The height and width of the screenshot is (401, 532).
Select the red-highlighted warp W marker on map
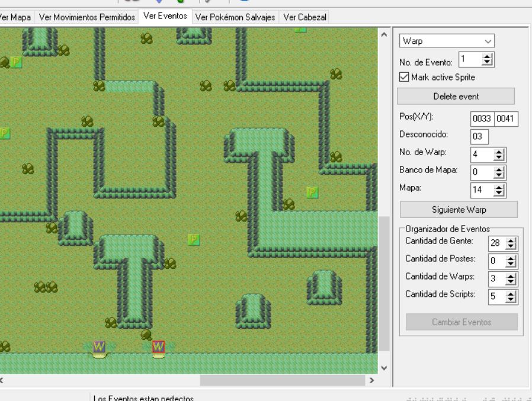(158, 346)
